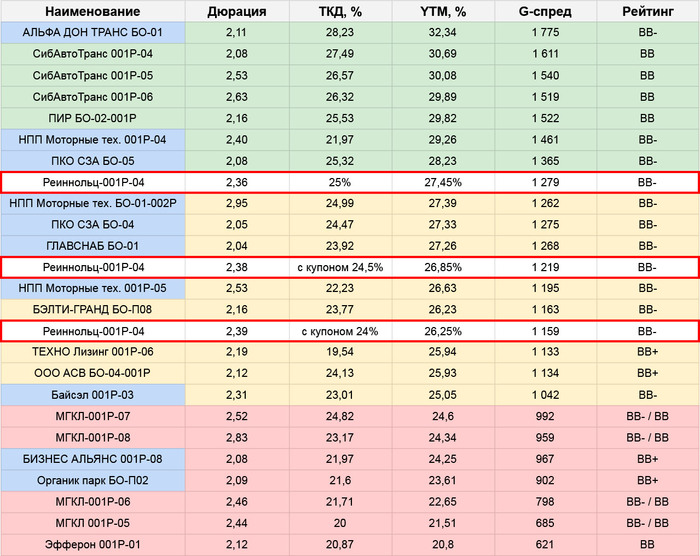Select the 'с купоном 24%' cell
This screenshot has width=700, height=556.
(341, 331)
